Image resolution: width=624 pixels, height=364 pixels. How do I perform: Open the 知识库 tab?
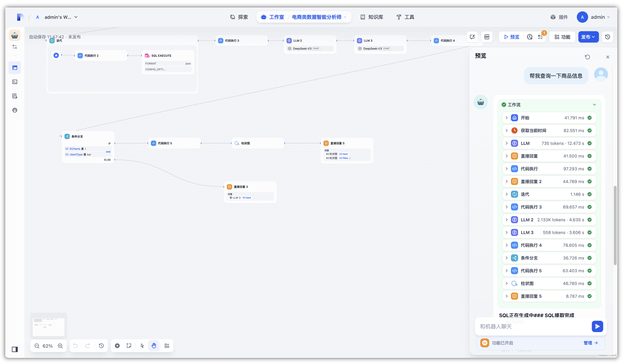[372, 17]
